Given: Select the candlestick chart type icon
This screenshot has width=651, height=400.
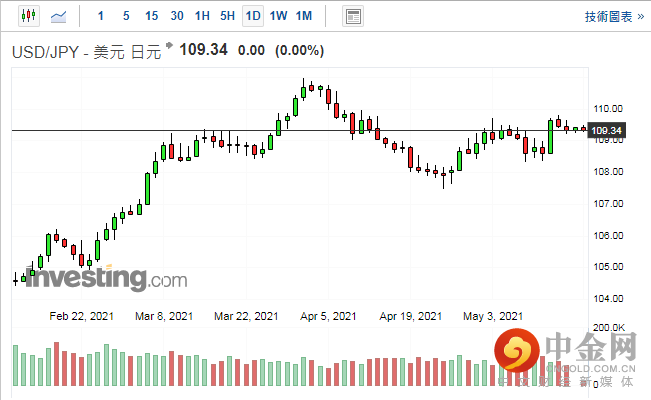Looking at the screenshot, I should 29,16.
